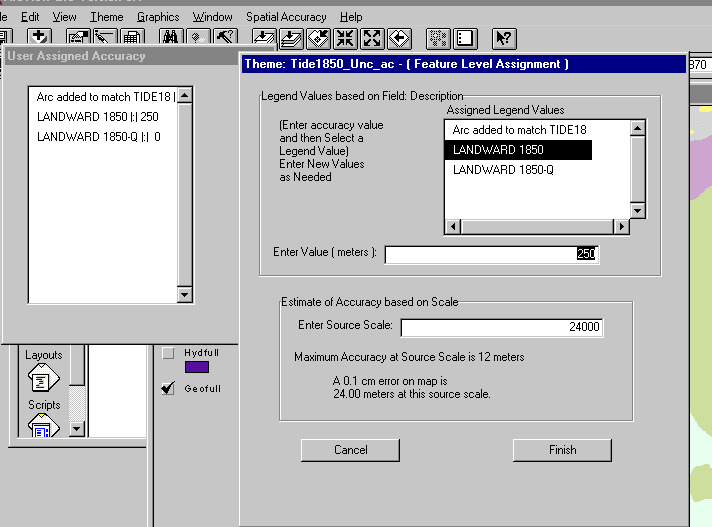
Task: Click the Zoom to Previous Extent icon
Action: [x=399, y=38]
